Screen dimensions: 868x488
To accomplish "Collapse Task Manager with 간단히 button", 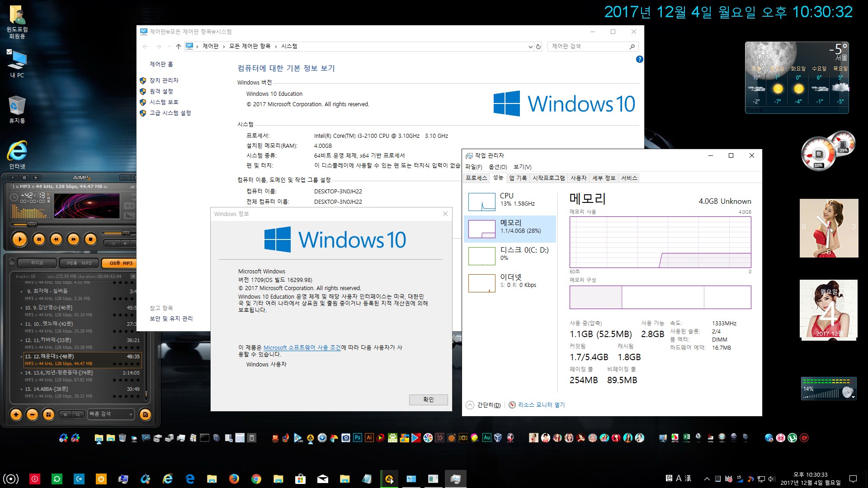I will [484, 405].
